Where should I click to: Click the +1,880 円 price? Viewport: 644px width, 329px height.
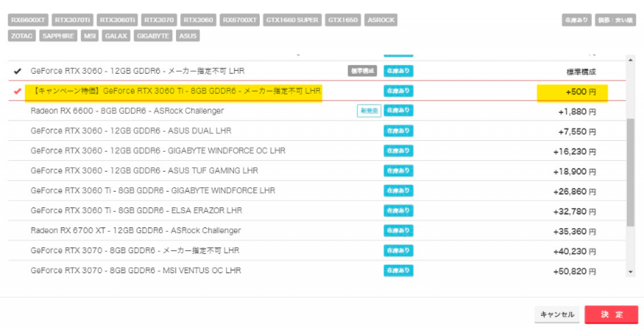pyautogui.click(x=577, y=112)
